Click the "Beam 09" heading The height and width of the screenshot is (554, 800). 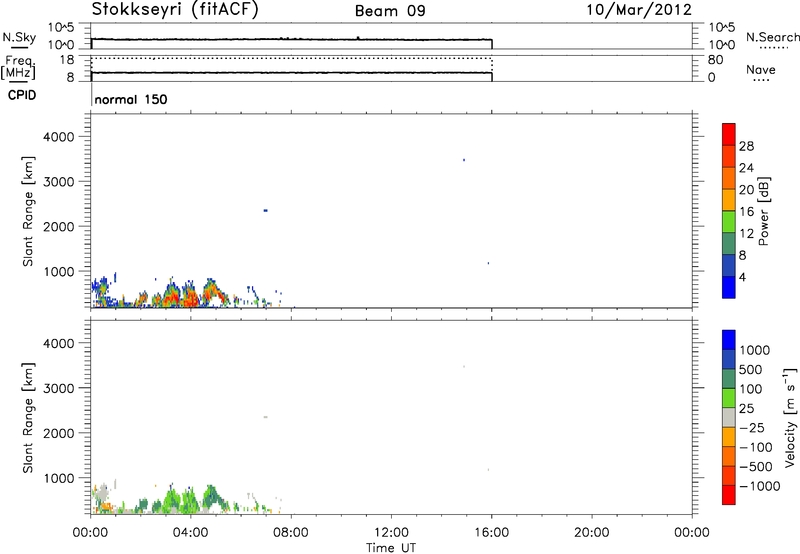pos(390,11)
